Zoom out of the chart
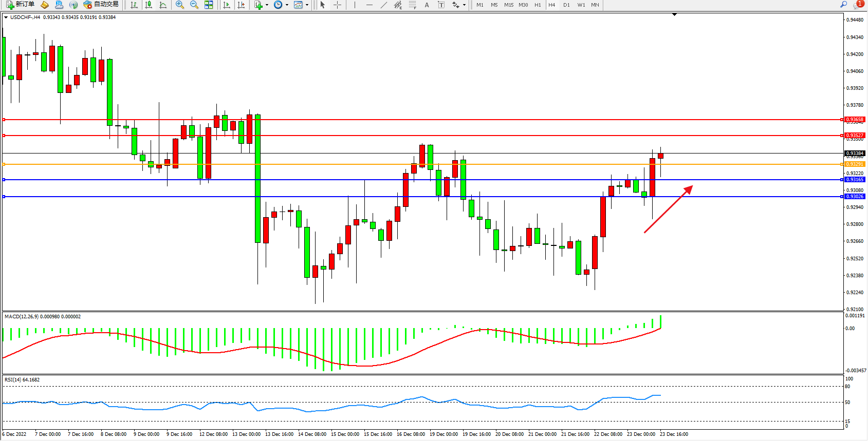This screenshot has height=441, width=868. point(194,5)
